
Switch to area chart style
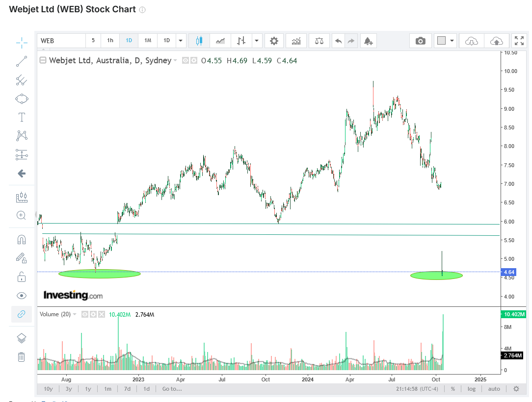(x=220, y=41)
